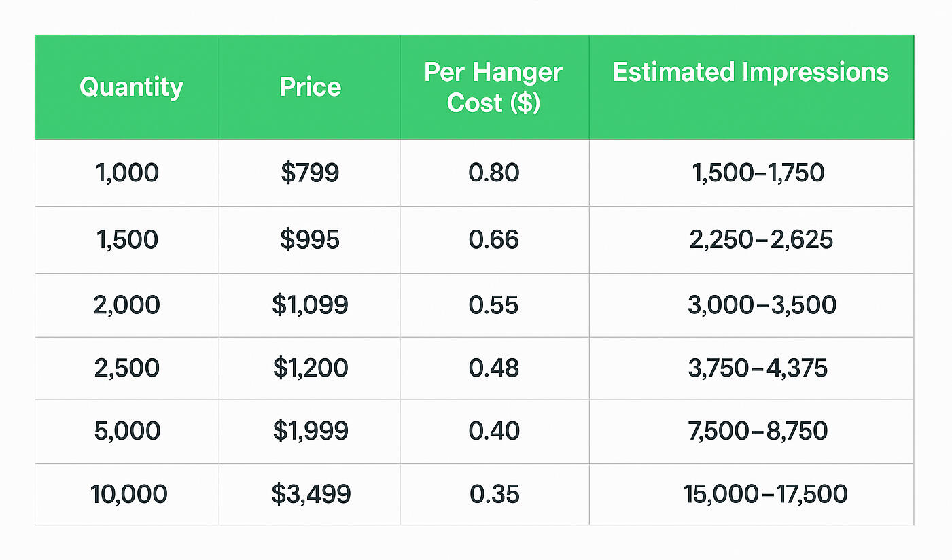Click the 15,000–17,500 impressions cell
952x560 pixels.
766,494
